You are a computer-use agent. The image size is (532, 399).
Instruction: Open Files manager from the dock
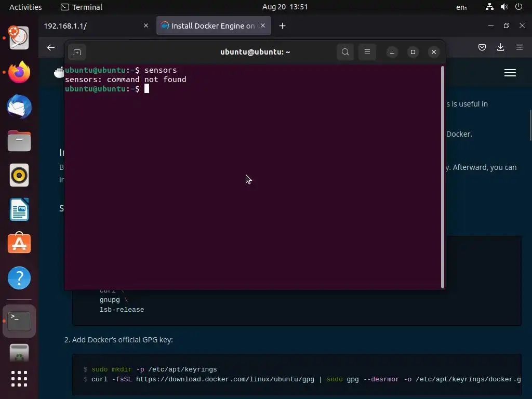point(19,141)
